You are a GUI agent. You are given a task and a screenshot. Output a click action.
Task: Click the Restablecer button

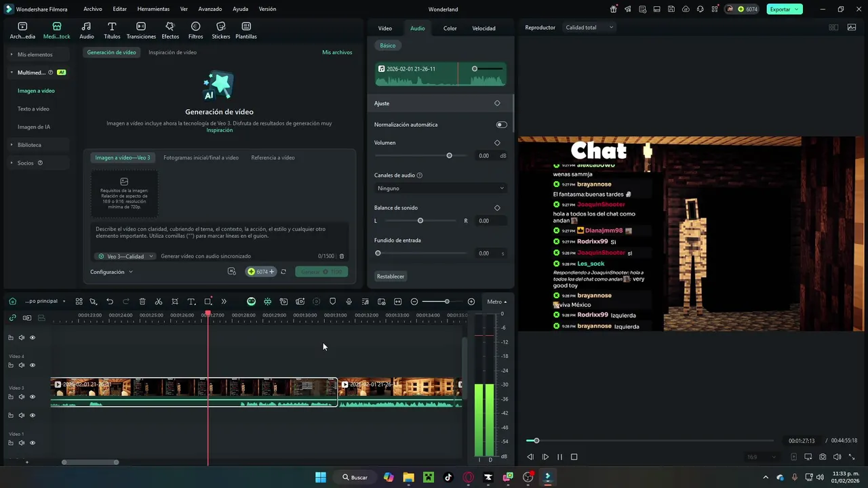(391, 277)
